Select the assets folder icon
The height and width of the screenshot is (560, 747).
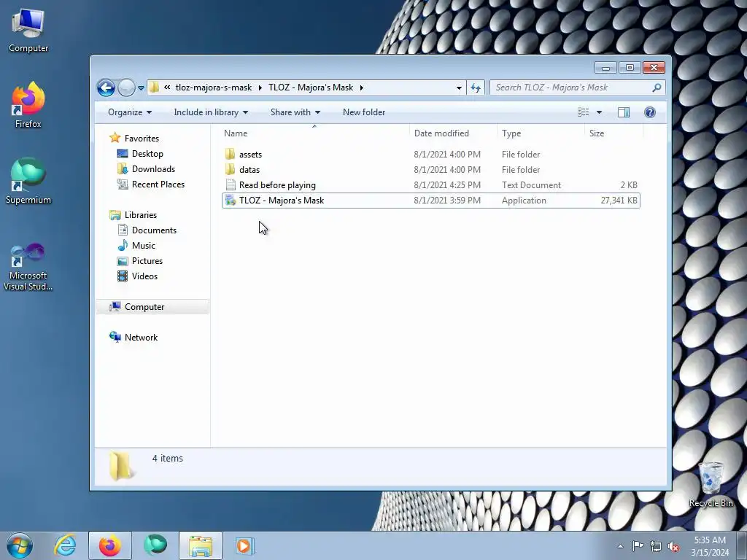click(230, 155)
